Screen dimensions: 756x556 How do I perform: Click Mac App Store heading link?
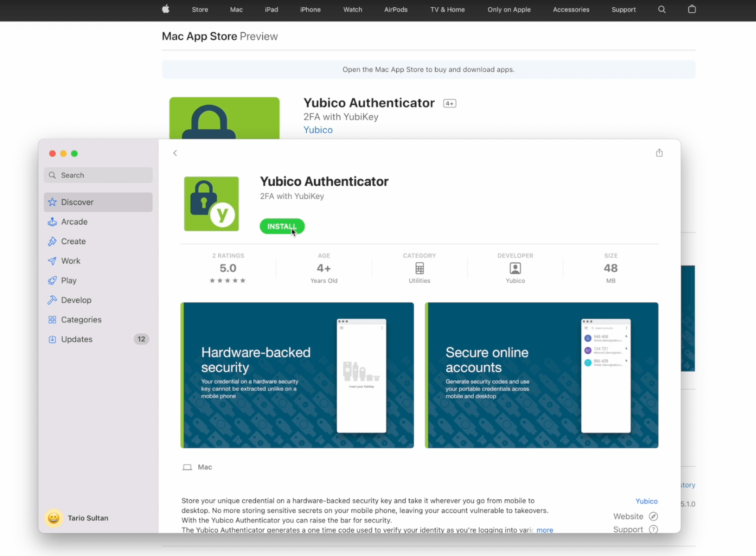tap(199, 36)
